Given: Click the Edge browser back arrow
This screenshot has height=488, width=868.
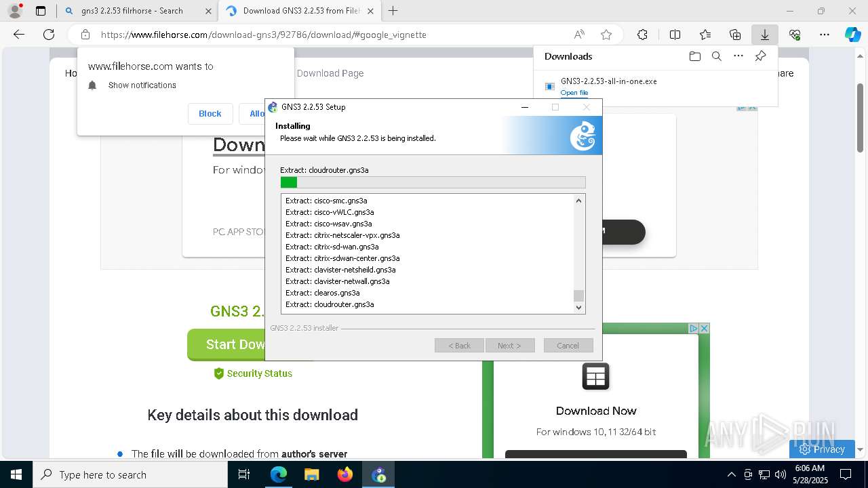Looking at the screenshot, I should click(x=19, y=35).
